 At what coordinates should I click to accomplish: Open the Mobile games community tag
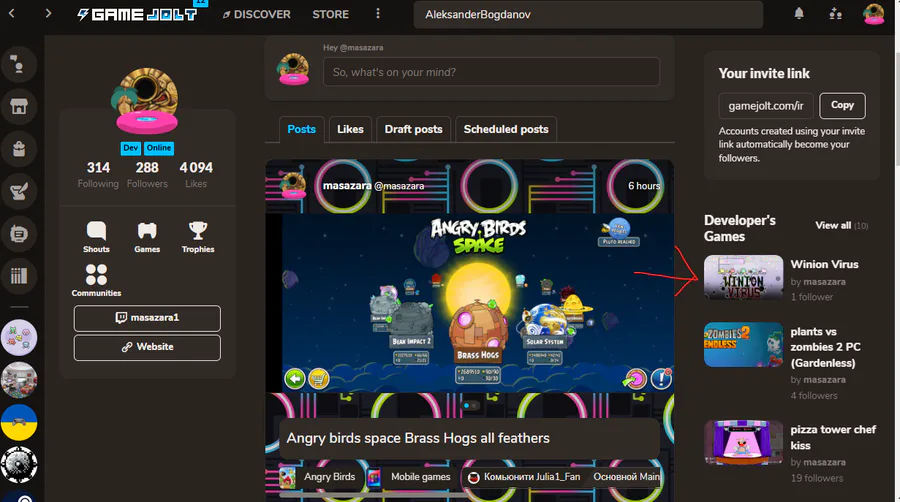413,477
